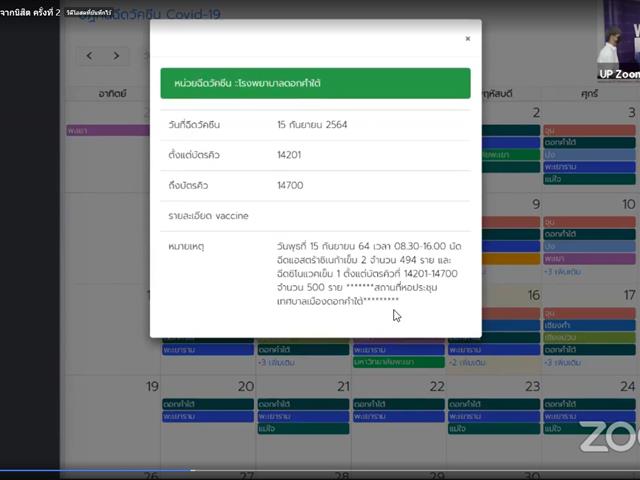Click the รายละเอียด vaccine label
The height and width of the screenshot is (480, 640).
208,216
